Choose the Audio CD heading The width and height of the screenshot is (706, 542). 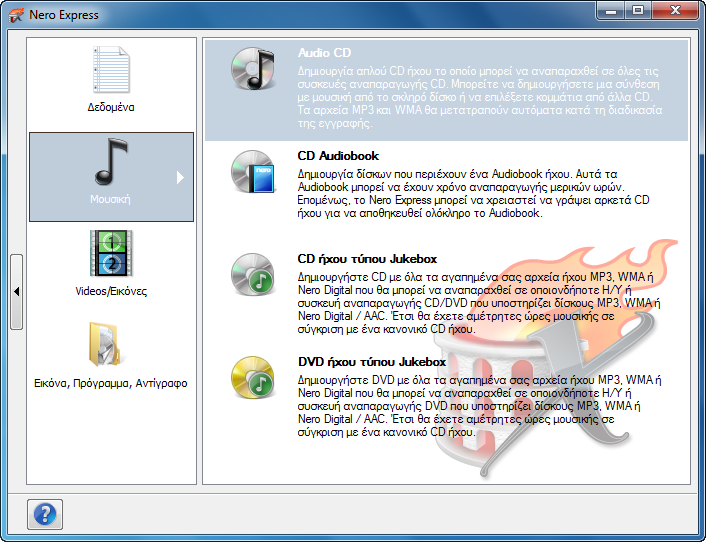pyautogui.click(x=324, y=53)
